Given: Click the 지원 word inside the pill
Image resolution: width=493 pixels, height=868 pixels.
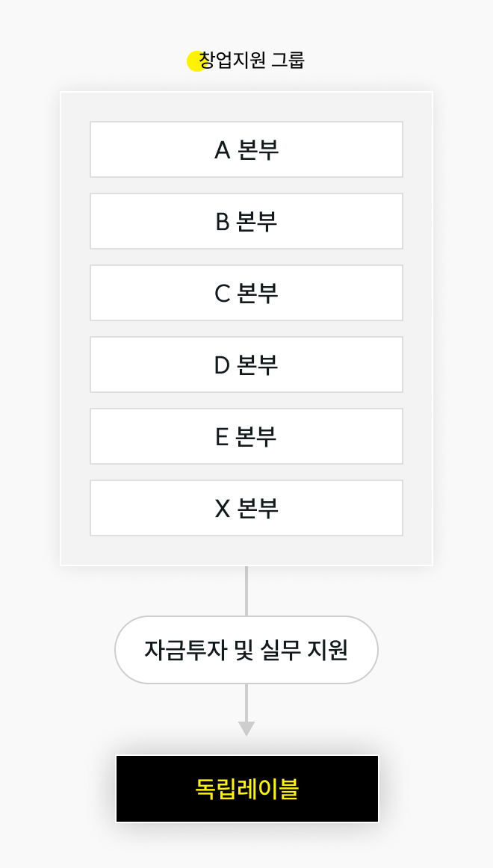Looking at the screenshot, I should 328,650.
